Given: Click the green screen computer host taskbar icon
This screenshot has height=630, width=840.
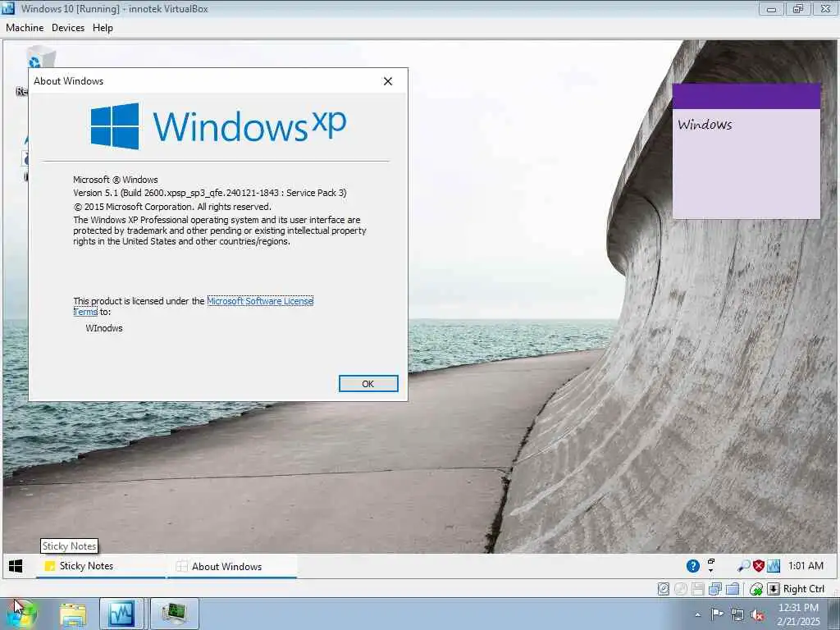Looking at the screenshot, I should 174,614.
